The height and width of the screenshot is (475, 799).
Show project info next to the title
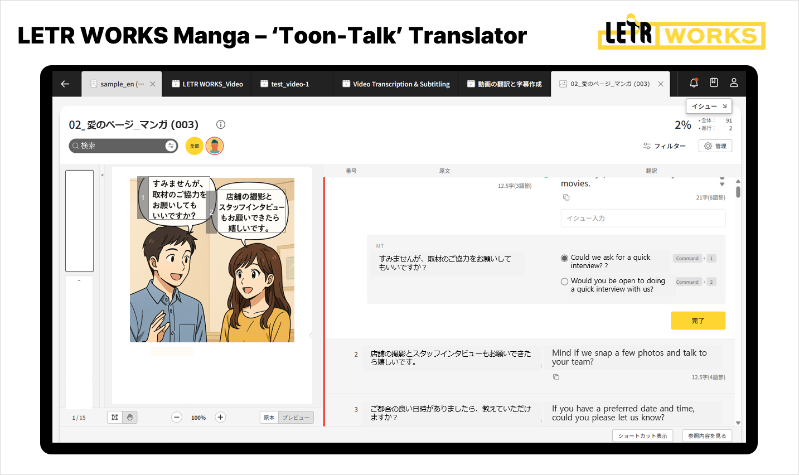click(x=221, y=124)
